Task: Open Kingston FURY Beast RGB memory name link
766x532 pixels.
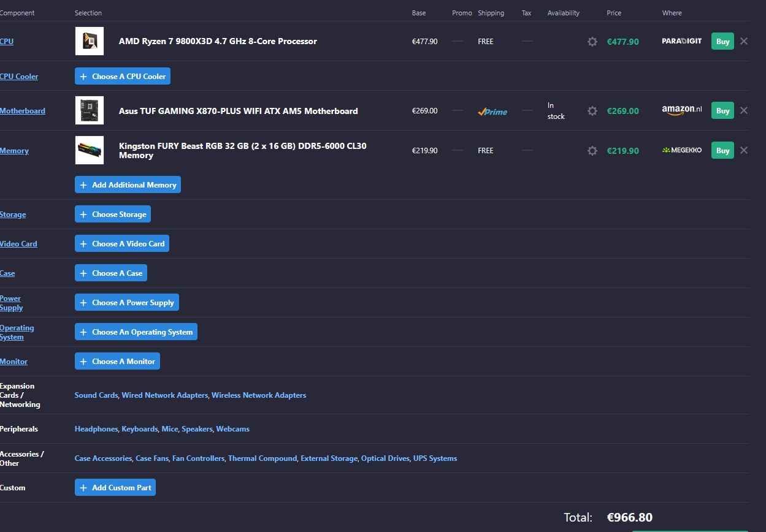Action: point(243,151)
